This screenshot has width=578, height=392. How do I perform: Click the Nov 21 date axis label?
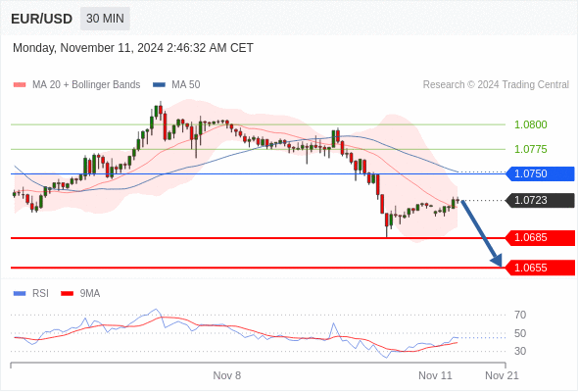pyautogui.click(x=502, y=375)
